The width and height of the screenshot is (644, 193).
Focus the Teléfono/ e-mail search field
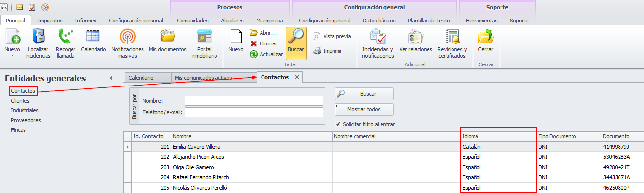click(x=254, y=112)
